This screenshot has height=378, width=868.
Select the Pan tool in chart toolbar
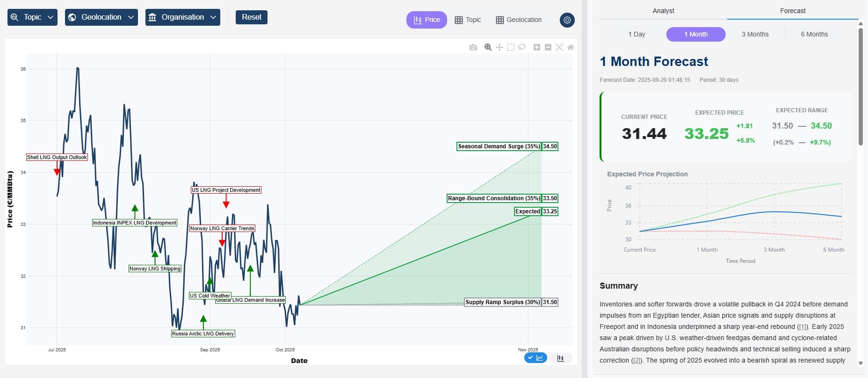pyautogui.click(x=499, y=47)
